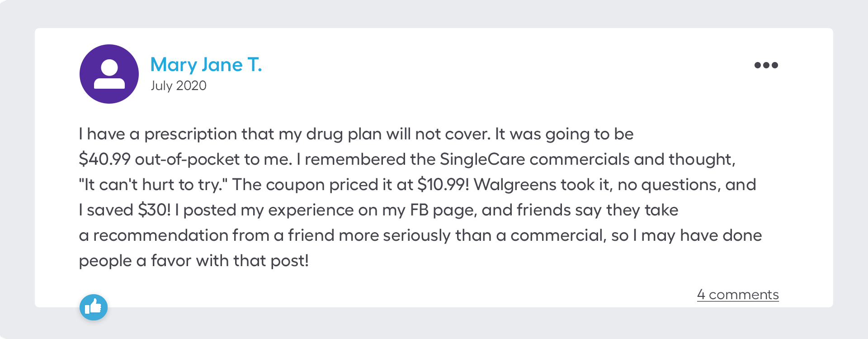Like the review using the blue thumb icon
Viewport: 868px width, 339px height.
94,308
